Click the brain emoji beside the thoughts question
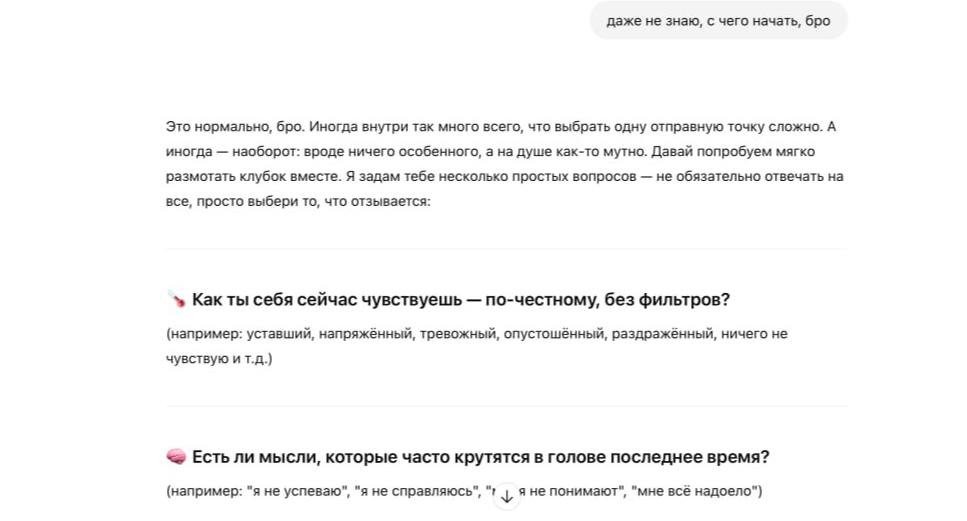 point(176,457)
